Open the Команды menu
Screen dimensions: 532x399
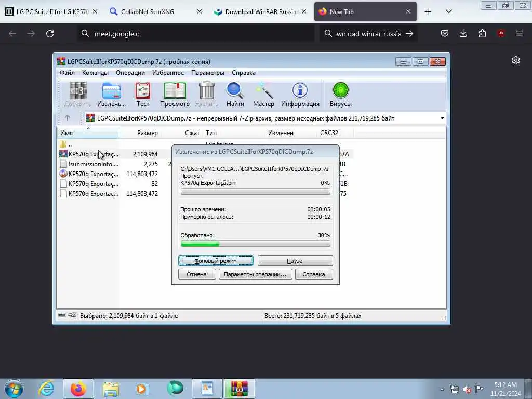pyautogui.click(x=96, y=73)
